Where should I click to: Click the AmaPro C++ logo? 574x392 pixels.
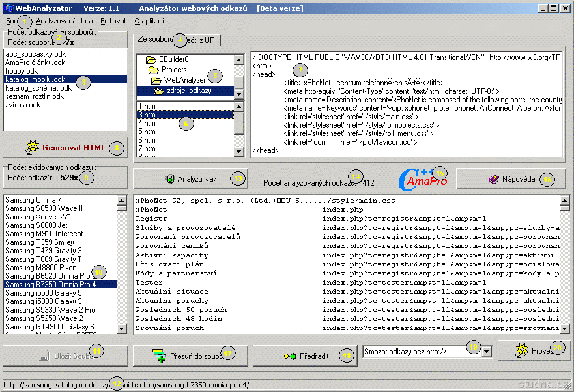coord(424,178)
